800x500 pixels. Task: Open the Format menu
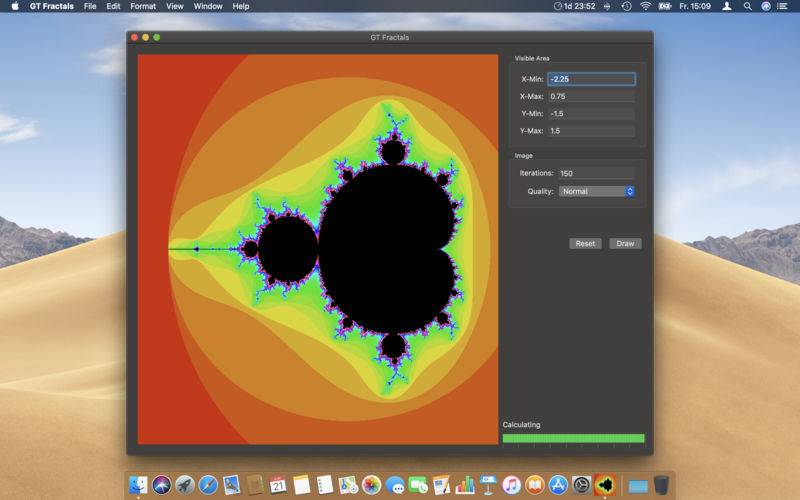pyautogui.click(x=143, y=6)
